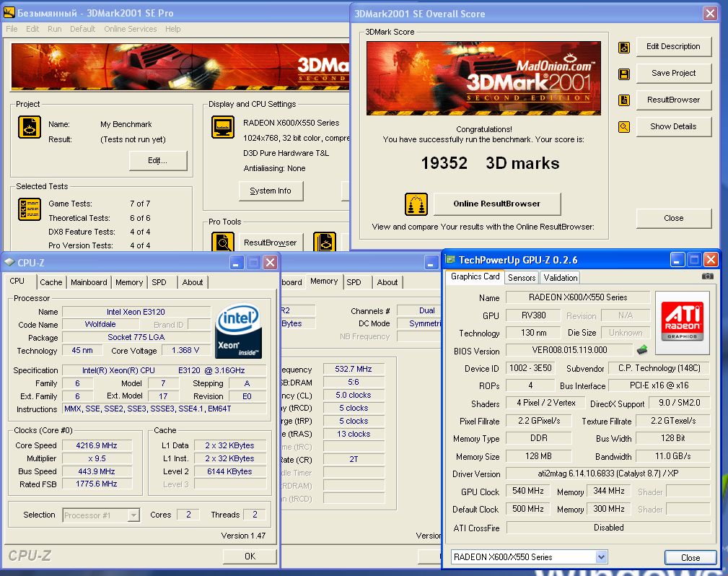Minimize the CPU-Z window
Screen dimensions: 728x576
[x=236, y=263]
